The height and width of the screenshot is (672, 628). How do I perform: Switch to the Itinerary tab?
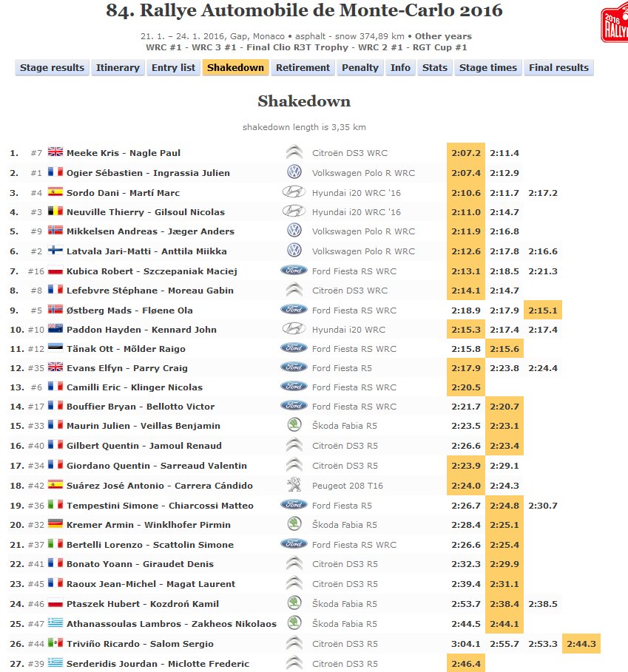click(x=118, y=68)
